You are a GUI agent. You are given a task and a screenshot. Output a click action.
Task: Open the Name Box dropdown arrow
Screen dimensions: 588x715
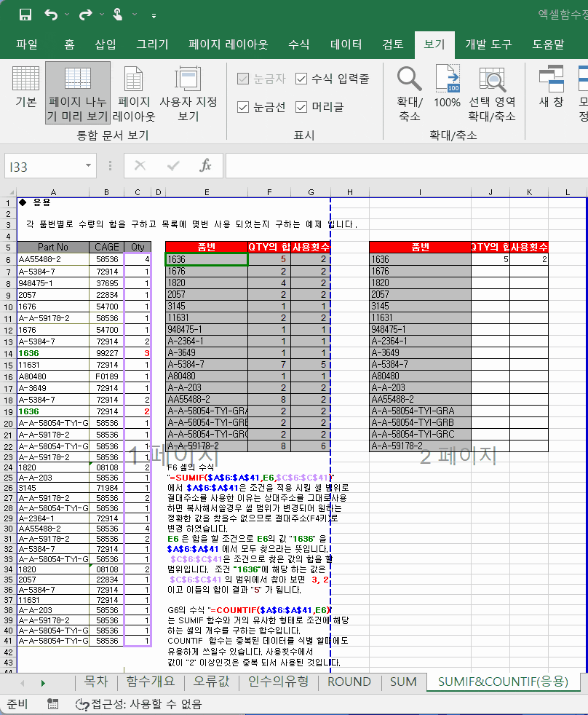tap(89, 166)
